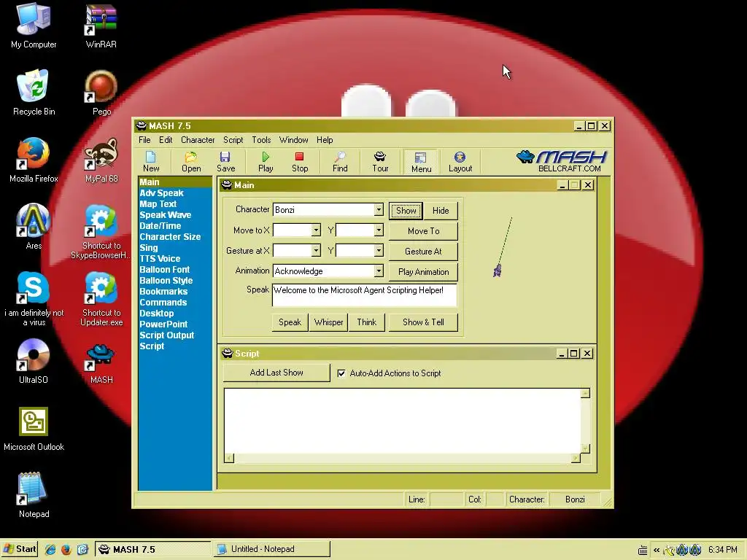Click the Windows Start button
The image size is (747, 560).
click(x=20, y=549)
